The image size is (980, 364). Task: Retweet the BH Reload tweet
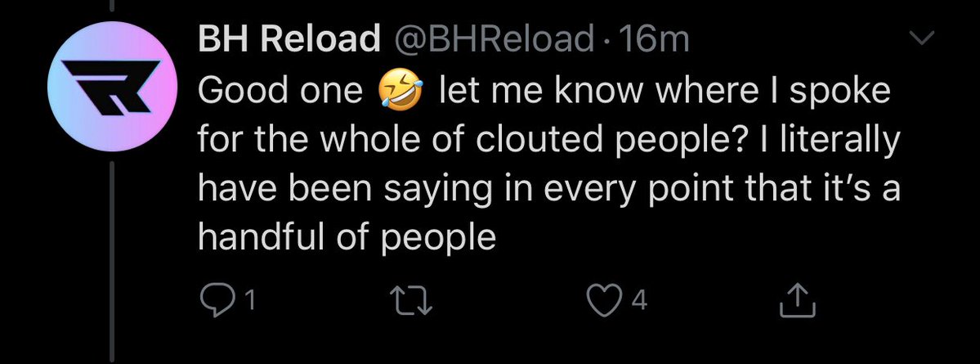pyautogui.click(x=413, y=301)
